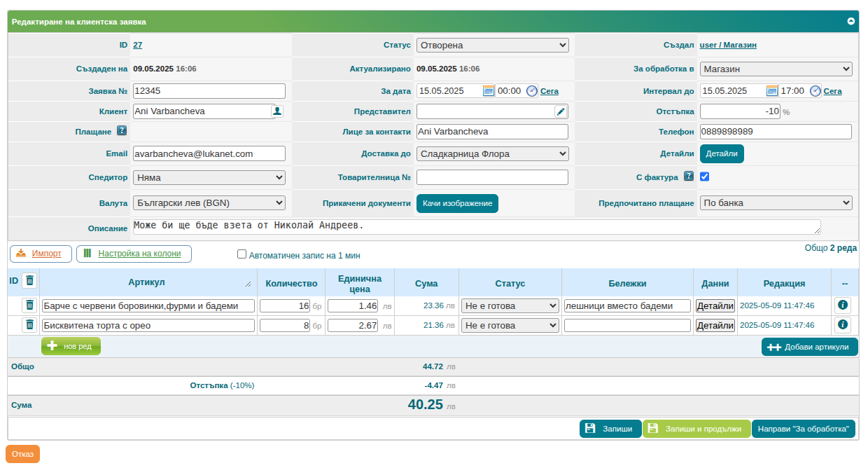This screenshot has height=468, width=868.
Task: Open clock picker next to 17:00 time
Action: (815, 90)
